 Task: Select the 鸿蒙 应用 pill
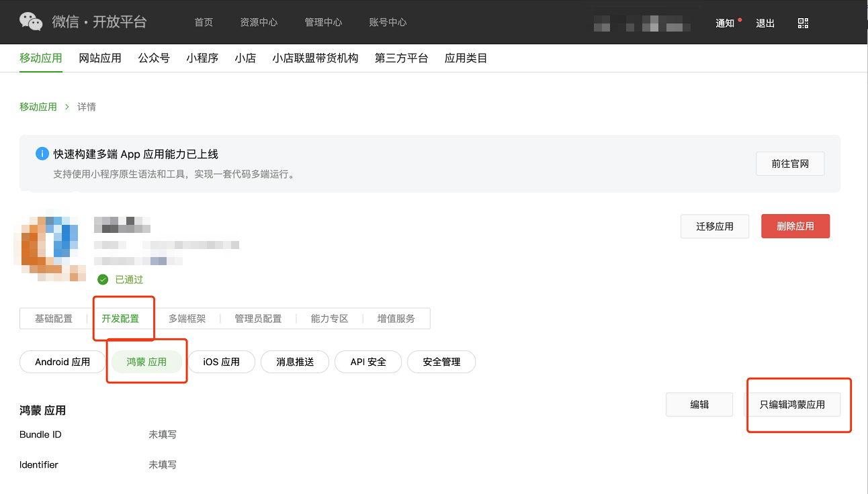click(146, 362)
